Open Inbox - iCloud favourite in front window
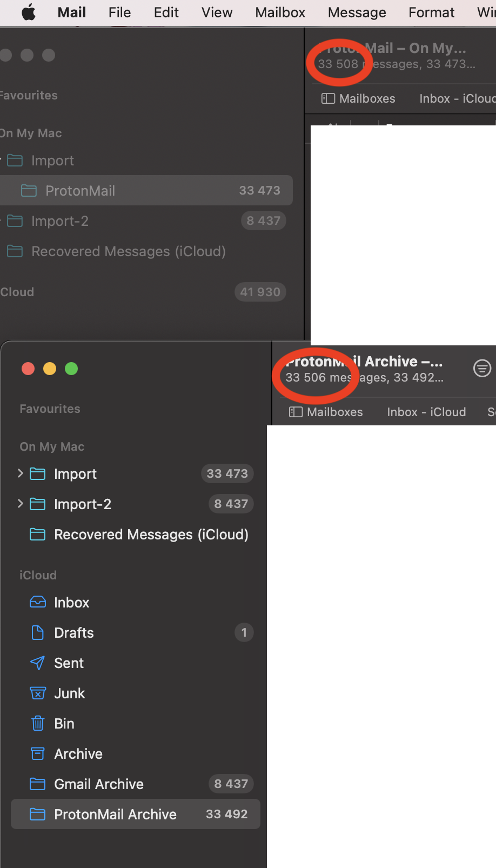This screenshot has height=868, width=496. pyautogui.click(x=426, y=412)
